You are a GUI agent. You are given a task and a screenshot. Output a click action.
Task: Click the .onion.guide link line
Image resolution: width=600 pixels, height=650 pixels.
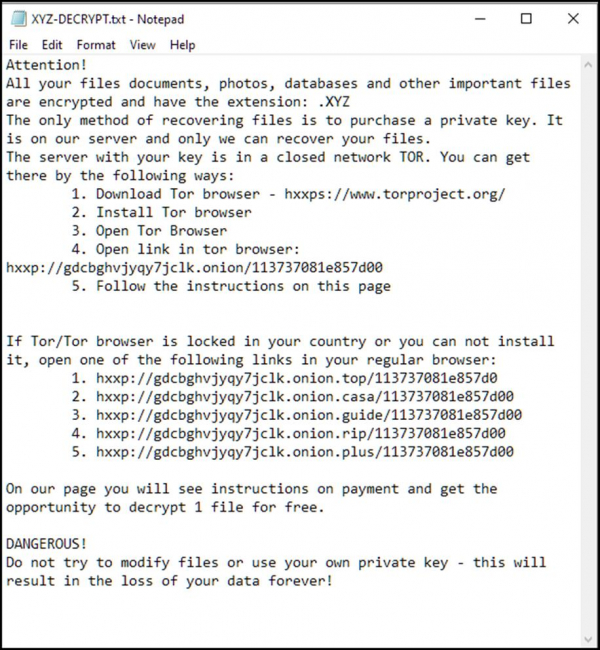click(x=309, y=415)
